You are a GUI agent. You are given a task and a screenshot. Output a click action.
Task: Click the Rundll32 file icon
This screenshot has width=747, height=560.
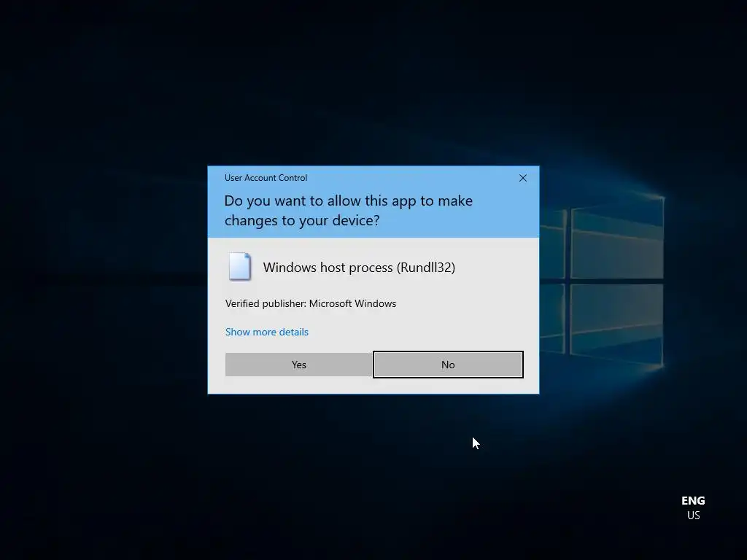(239, 267)
